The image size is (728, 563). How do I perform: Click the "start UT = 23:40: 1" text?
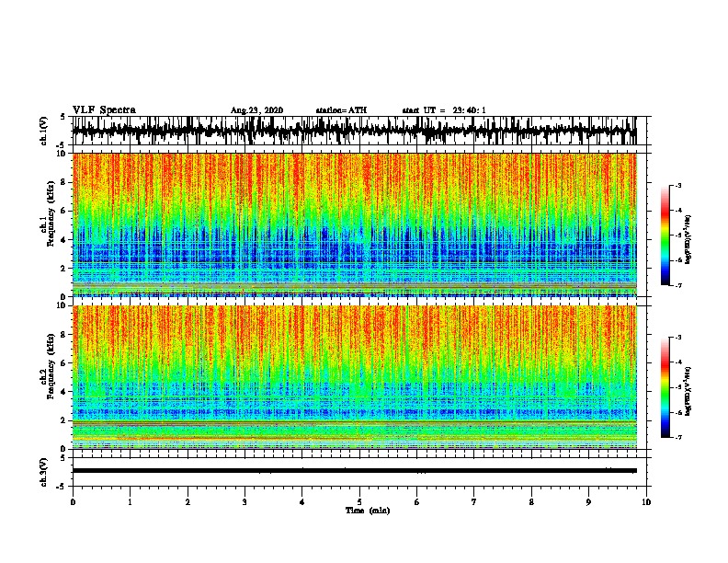tap(444, 110)
